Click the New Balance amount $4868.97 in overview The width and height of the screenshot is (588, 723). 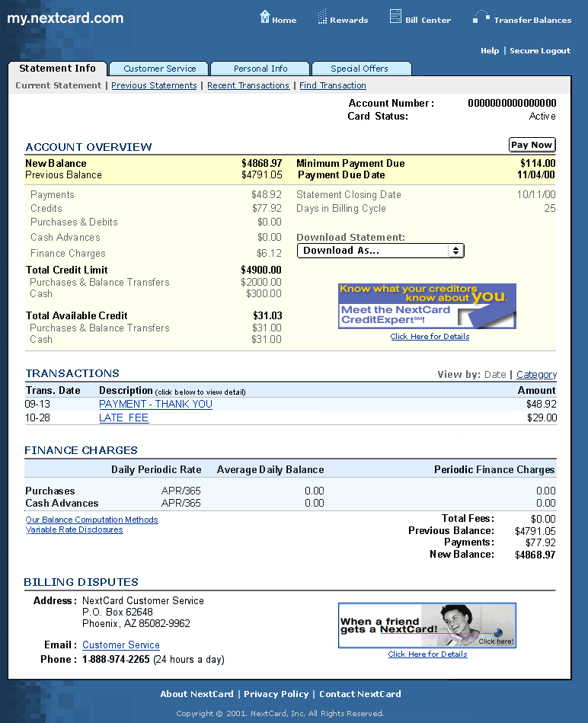pyautogui.click(x=262, y=163)
